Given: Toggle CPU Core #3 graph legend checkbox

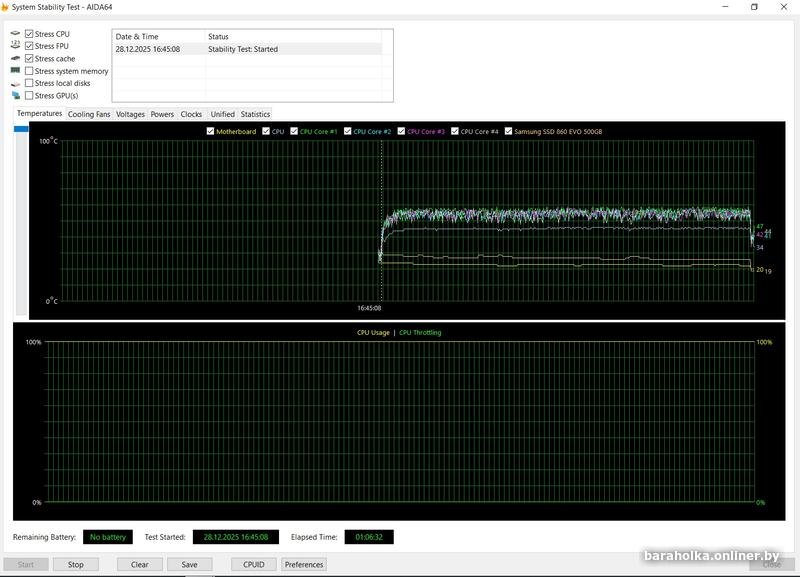Looking at the screenshot, I should tap(401, 131).
